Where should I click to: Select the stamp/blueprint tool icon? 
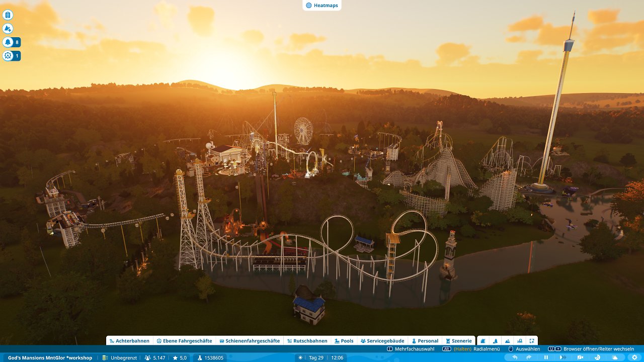520,341
